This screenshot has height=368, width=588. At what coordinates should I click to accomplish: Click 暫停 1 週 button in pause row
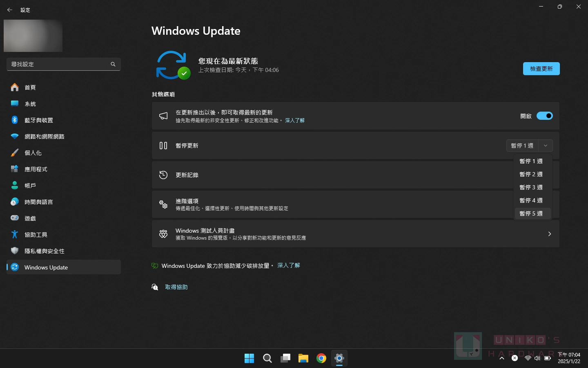click(522, 146)
